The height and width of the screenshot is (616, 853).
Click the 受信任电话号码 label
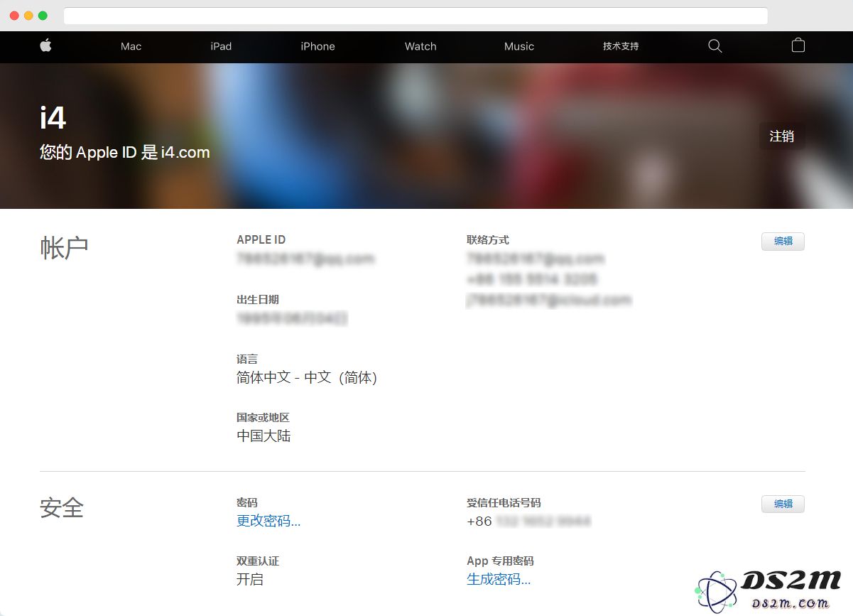point(504,502)
